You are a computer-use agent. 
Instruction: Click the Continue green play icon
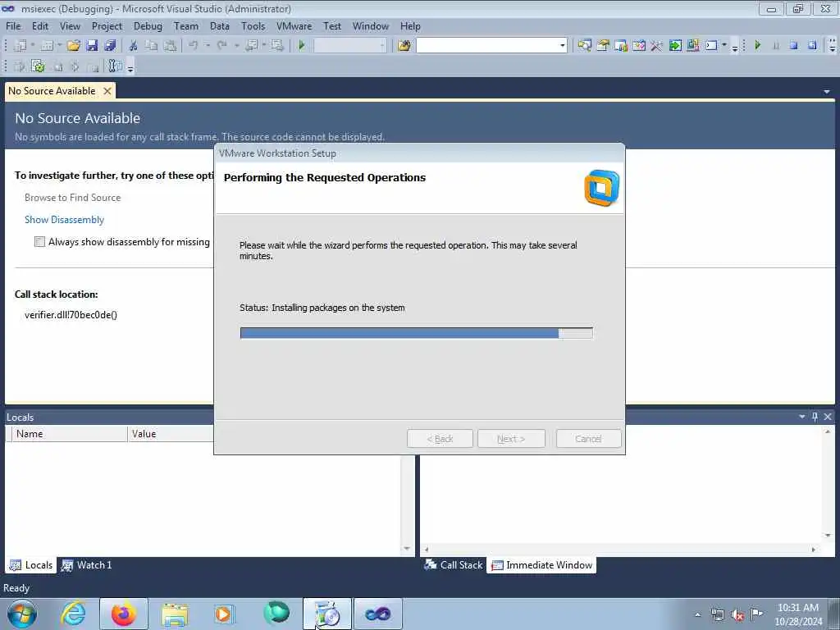(757, 46)
